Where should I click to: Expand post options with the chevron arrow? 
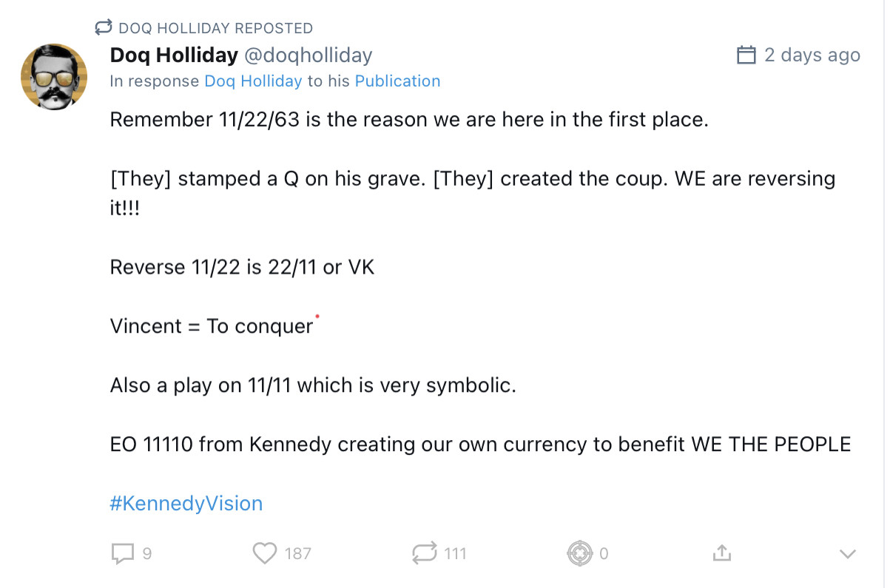pyautogui.click(x=848, y=553)
